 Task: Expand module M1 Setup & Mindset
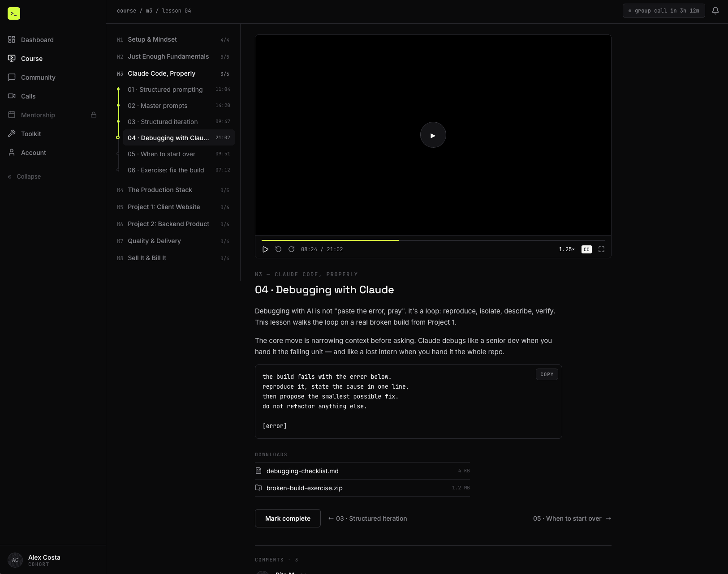point(173,39)
